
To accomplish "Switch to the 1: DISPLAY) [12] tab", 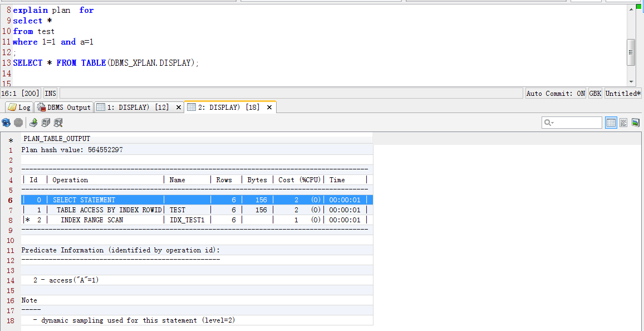I will (x=134, y=107).
